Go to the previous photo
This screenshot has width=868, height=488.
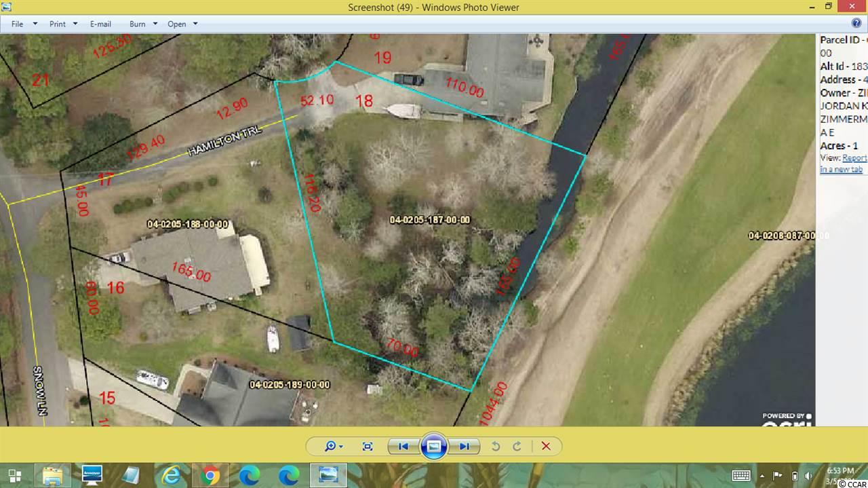tap(403, 446)
